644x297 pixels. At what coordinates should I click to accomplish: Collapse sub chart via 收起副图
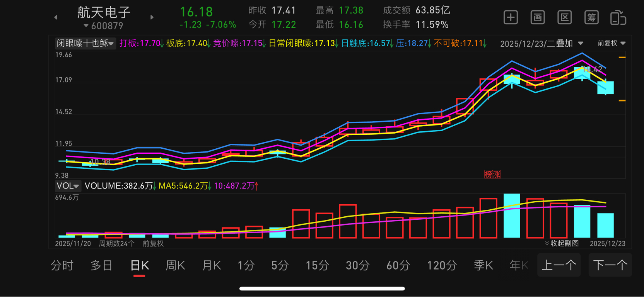(x=562, y=243)
